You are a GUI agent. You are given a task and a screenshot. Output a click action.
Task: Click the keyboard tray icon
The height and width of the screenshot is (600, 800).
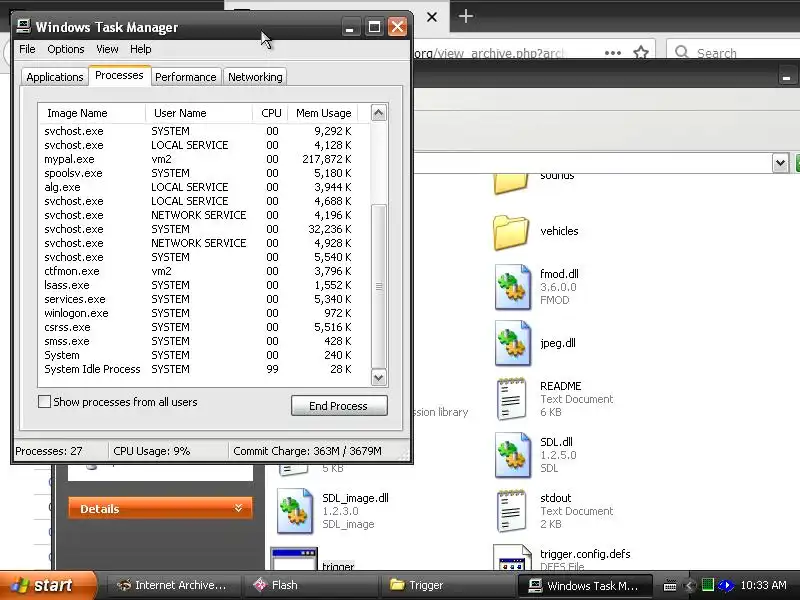coord(670,586)
